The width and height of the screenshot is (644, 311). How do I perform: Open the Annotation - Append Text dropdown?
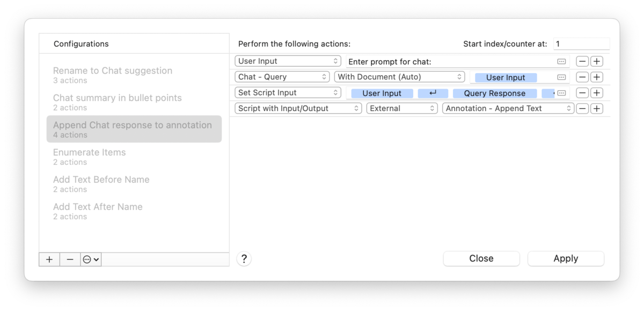[508, 109]
